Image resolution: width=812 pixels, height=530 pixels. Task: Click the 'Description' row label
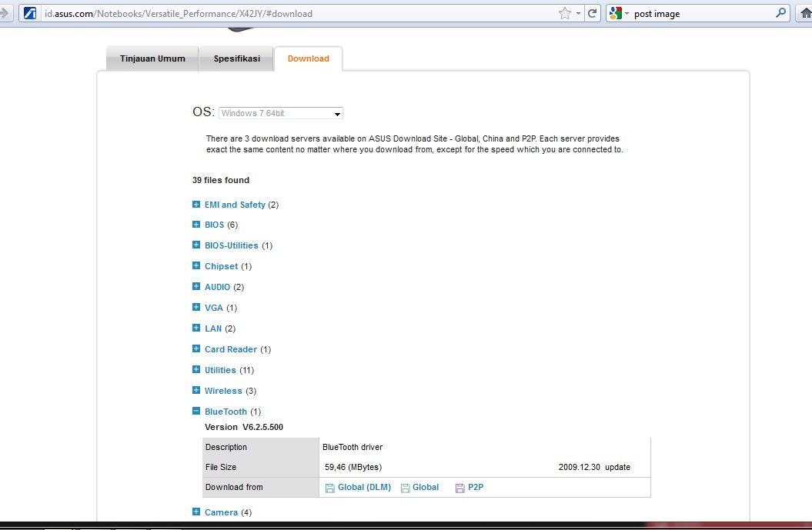tap(226, 447)
